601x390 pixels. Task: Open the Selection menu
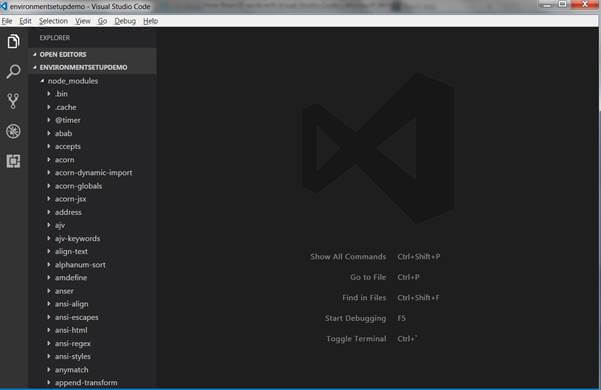[x=53, y=21]
